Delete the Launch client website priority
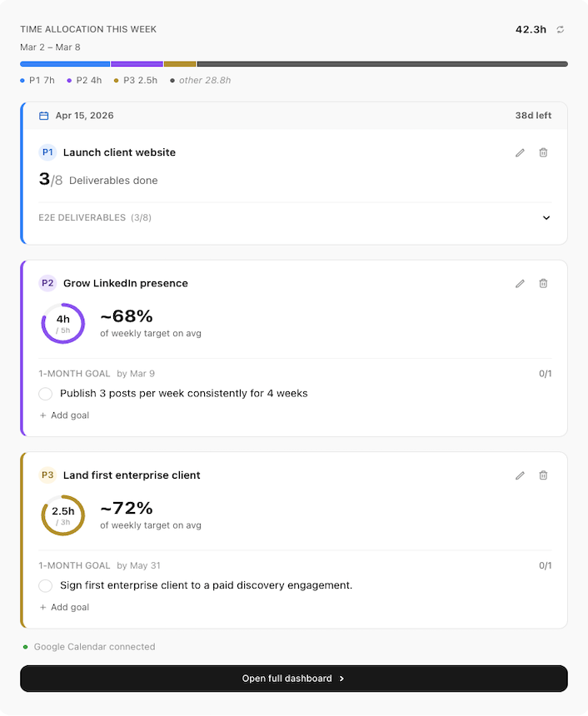Screen dimensions: 588x716 click(x=543, y=152)
